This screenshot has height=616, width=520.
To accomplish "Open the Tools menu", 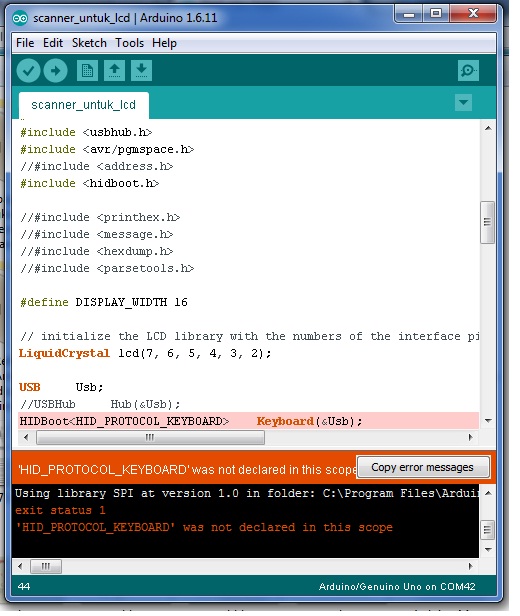I will (x=129, y=42).
